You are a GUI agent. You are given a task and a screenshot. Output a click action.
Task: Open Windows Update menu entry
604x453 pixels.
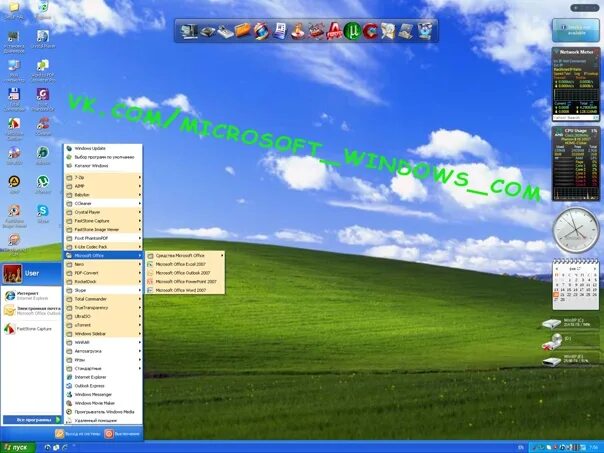[103, 148]
